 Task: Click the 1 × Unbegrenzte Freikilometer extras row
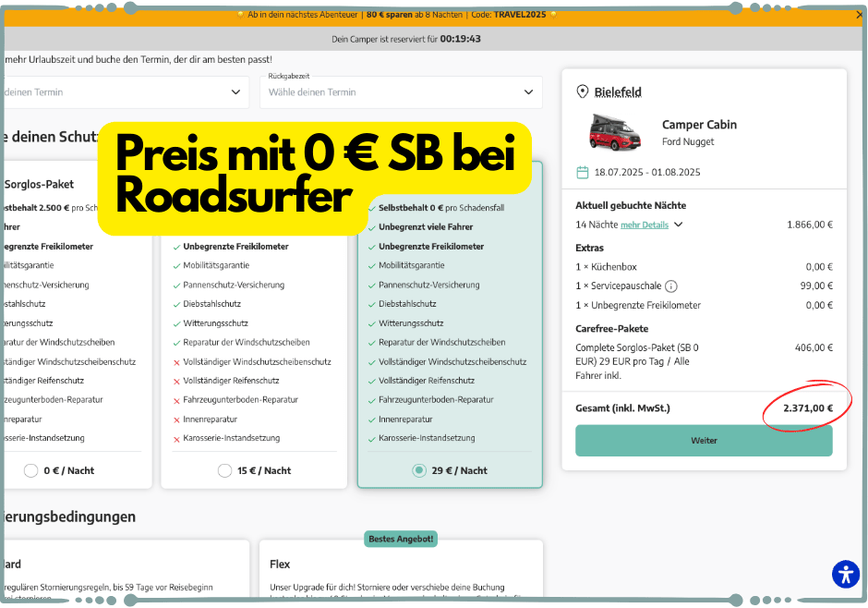pyautogui.click(x=704, y=305)
